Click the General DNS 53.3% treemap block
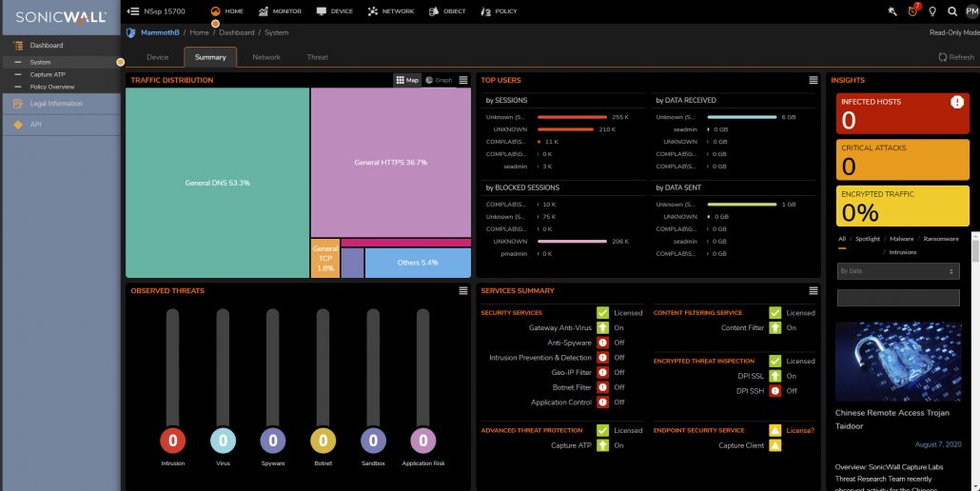This screenshot has width=980, height=491. [x=218, y=183]
